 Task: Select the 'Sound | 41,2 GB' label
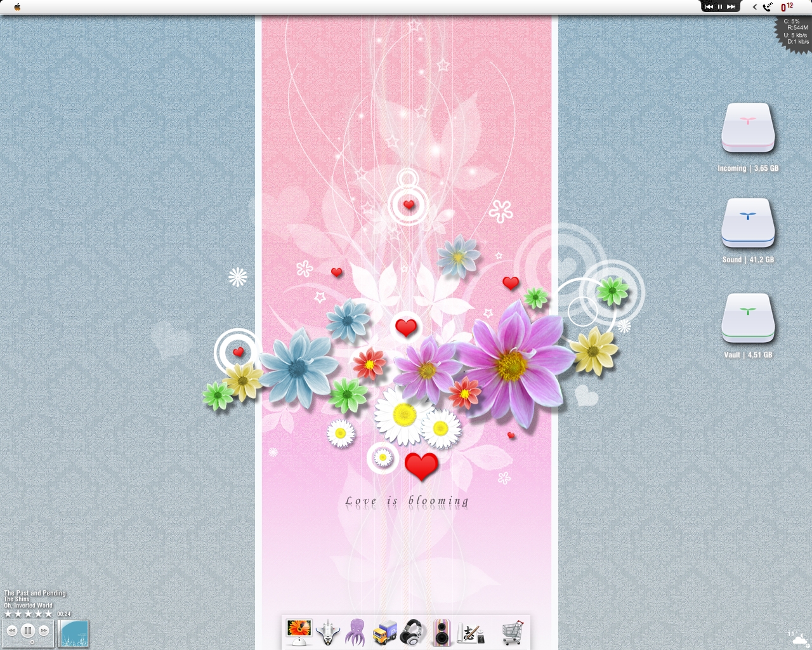pyautogui.click(x=748, y=260)
